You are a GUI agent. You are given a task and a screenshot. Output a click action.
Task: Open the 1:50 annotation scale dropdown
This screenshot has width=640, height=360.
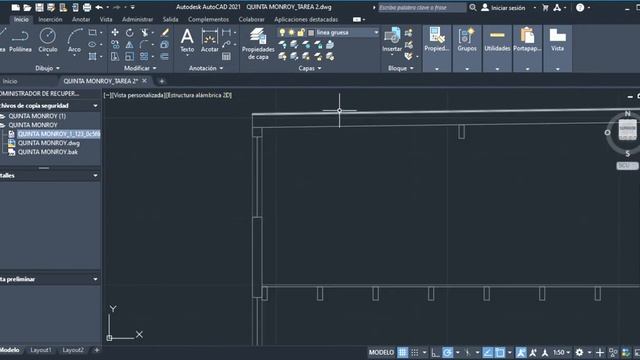pyautogui.click(x=562, y=353)
